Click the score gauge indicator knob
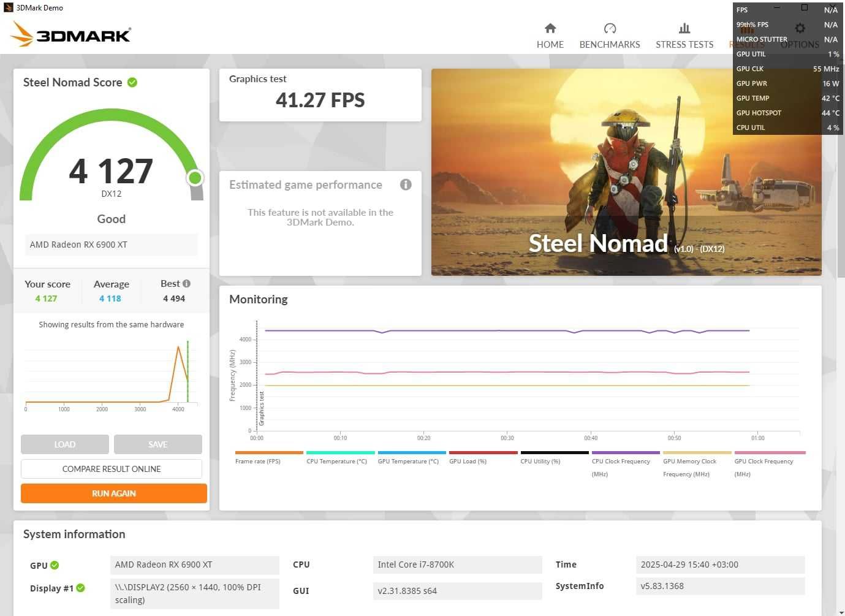This screenshot has width=845, height=616. (x=195, y=178)
